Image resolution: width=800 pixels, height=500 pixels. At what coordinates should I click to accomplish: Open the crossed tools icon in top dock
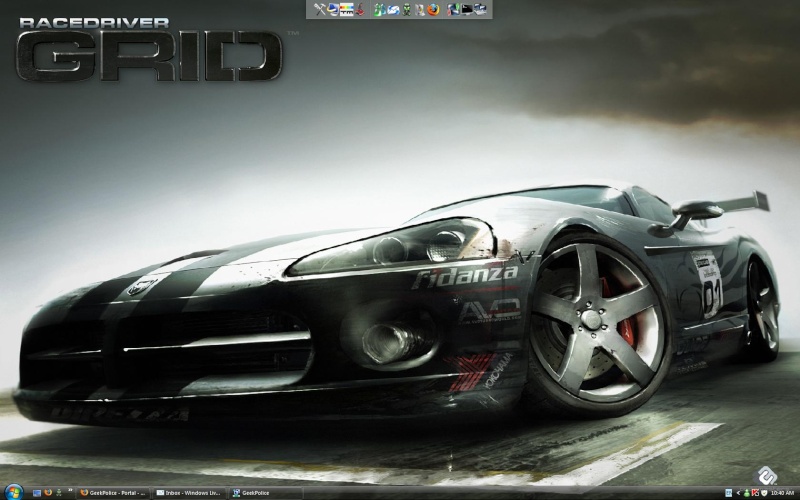(320, 9)
